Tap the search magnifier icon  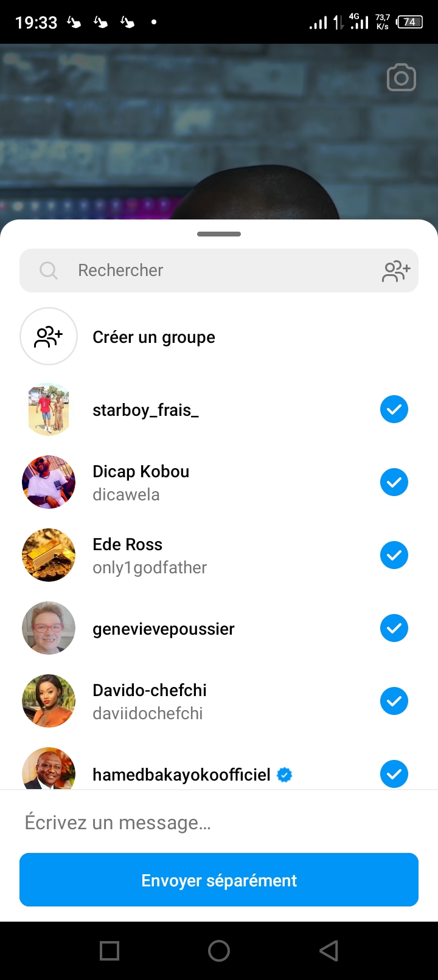48,271
